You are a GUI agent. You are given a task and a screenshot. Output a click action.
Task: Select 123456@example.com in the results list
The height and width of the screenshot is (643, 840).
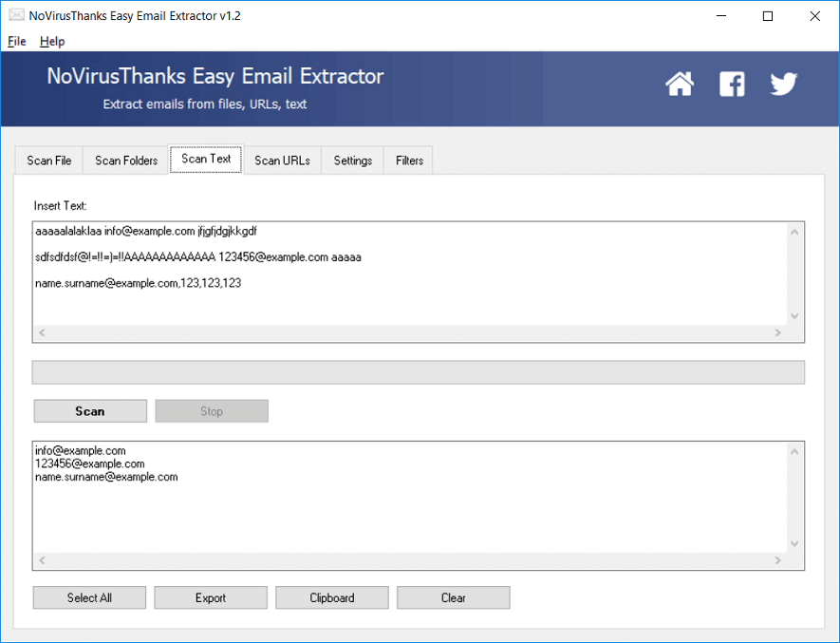tap(90, 463)
